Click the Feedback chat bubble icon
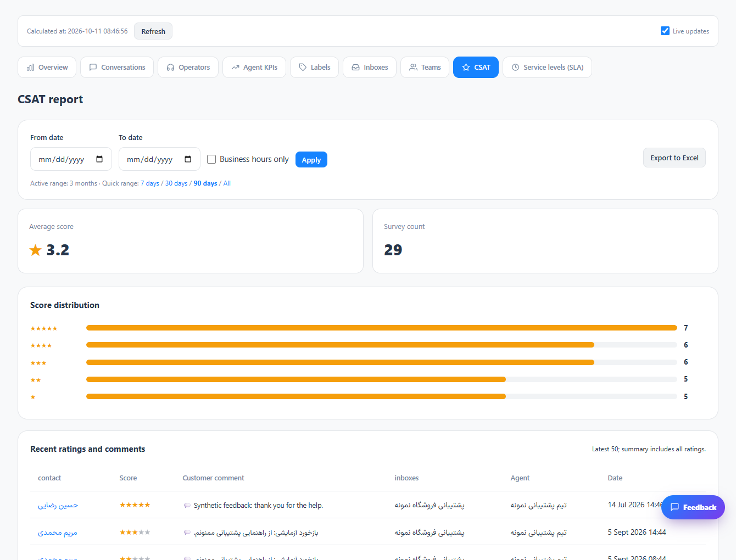This screenshot has width=736, height=560. 675,507
